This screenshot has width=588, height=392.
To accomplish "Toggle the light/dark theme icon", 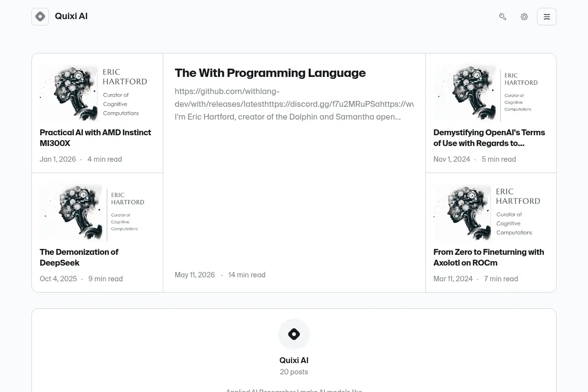I will [524, 17].
